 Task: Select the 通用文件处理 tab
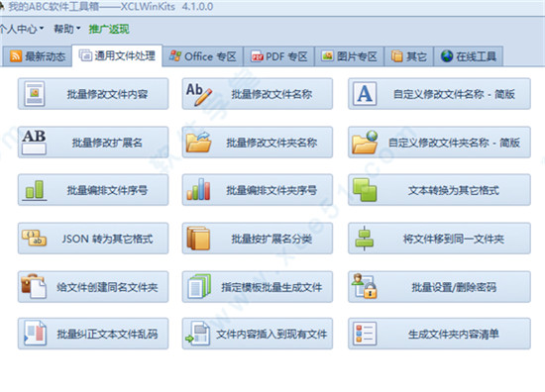(x=117, y=55)
